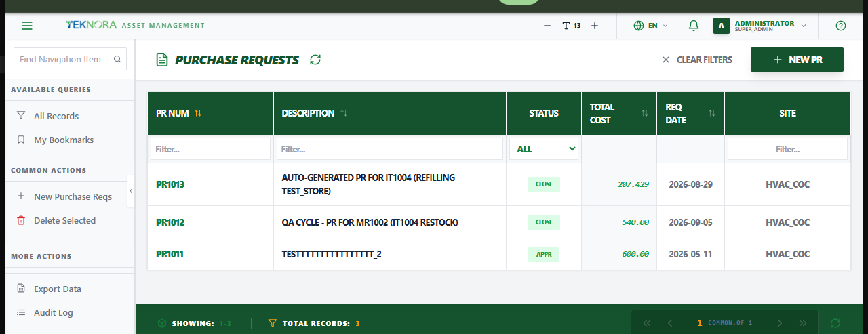This screenshot has width=868, height=334.
Task: Go to next page in pagination
Action: (x=779, y=323)
